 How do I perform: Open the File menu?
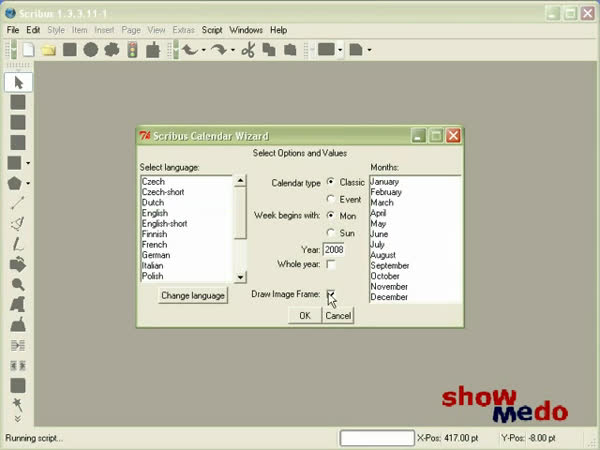tap(13, 30)
